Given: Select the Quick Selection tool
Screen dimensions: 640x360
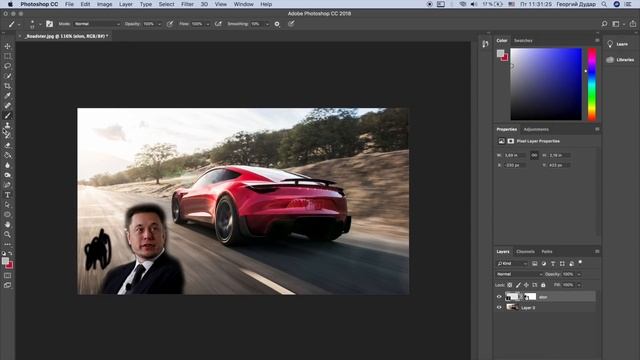Looking at the screenshot, I should [x=7, y=76].
